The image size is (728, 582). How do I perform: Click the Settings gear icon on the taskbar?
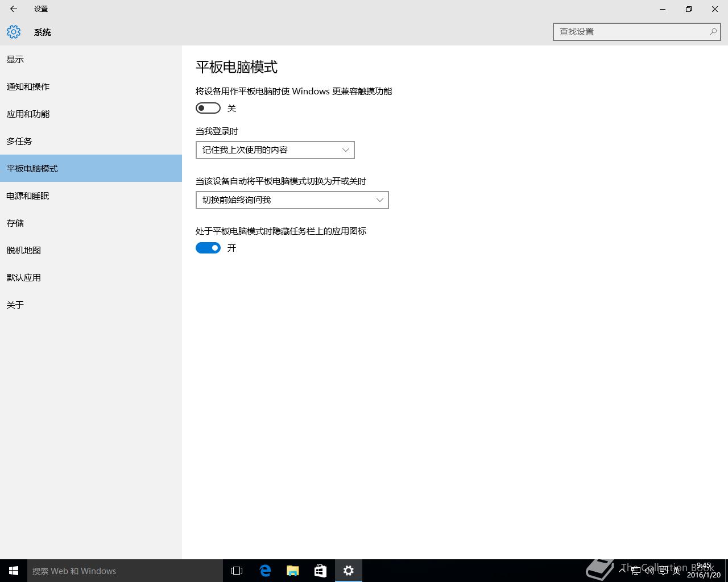point(348,571)
